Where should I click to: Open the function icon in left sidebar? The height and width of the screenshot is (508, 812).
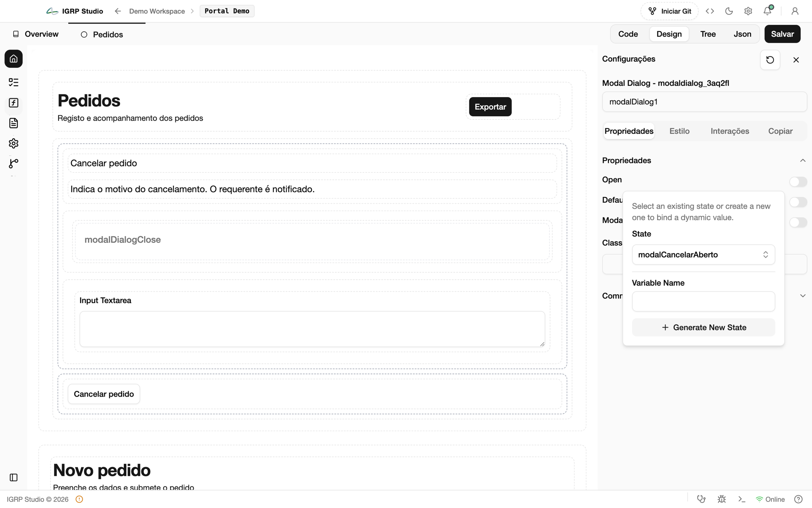pos(13,103)
